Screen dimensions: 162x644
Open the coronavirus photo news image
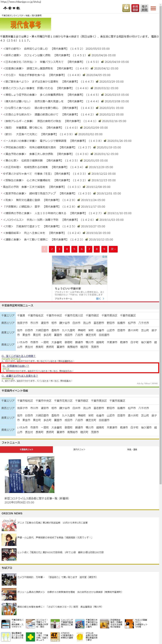pos(29,475)
